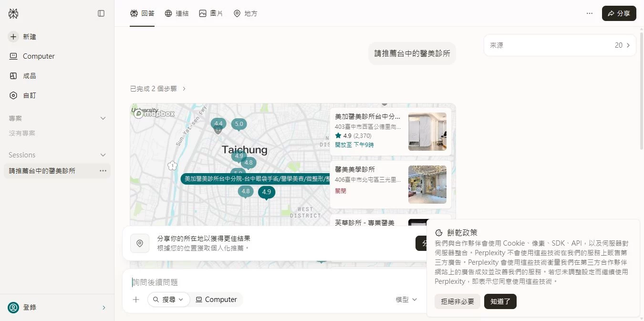This screenshot has width=644, height=321.
Task: Open the 醫美美學診所 listing card
Action: 391,185
